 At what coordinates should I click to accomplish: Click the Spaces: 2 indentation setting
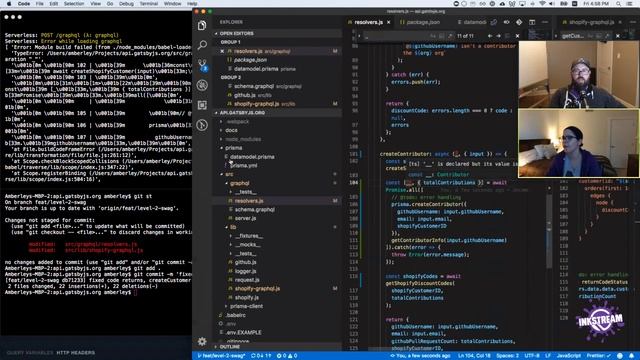[x=507, y=356]
